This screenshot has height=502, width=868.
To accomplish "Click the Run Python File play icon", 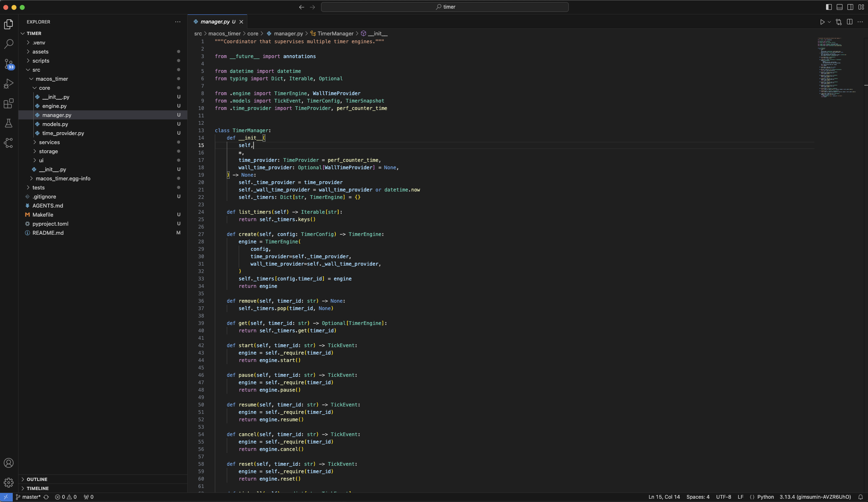I will 822,22.
